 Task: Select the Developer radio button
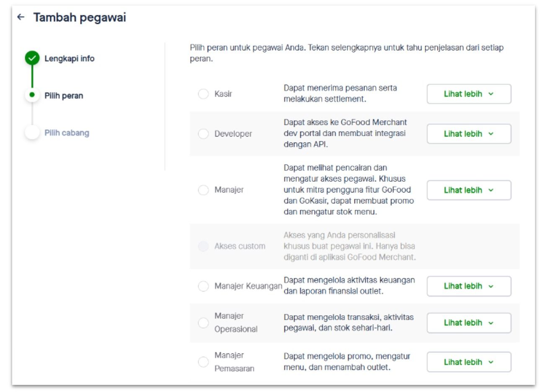(x=203, y=134)
